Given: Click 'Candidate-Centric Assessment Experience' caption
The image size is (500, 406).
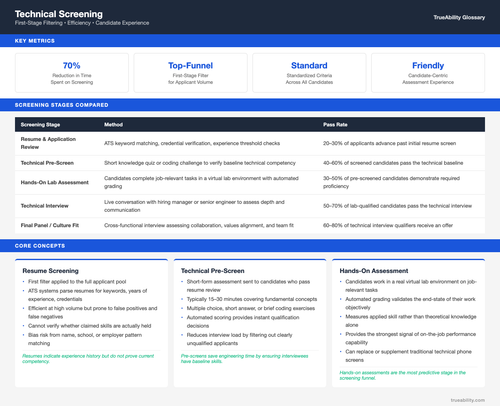Looking at the screenshot, I should [x=428, y=79].
